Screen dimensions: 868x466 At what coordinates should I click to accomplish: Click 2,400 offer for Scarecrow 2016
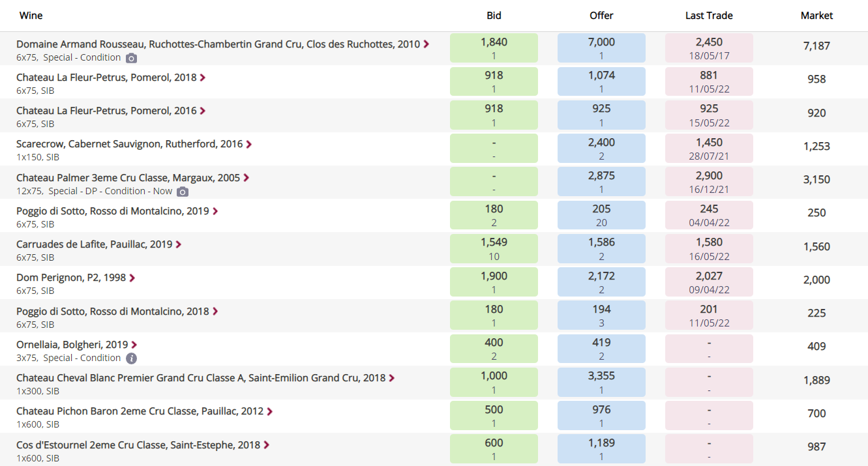(x=601, y=149)
